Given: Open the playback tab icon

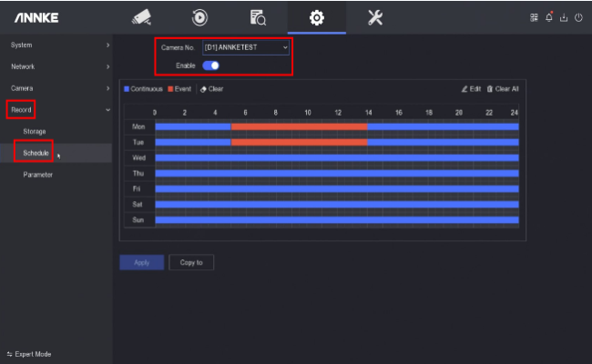Looking at the screenshot, I should click(x=199, y=17).
